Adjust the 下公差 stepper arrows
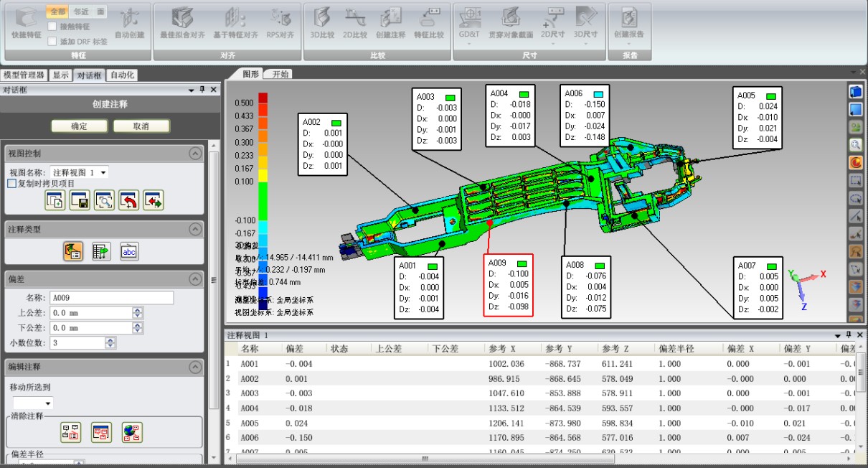868x468 pixels. 138,328
